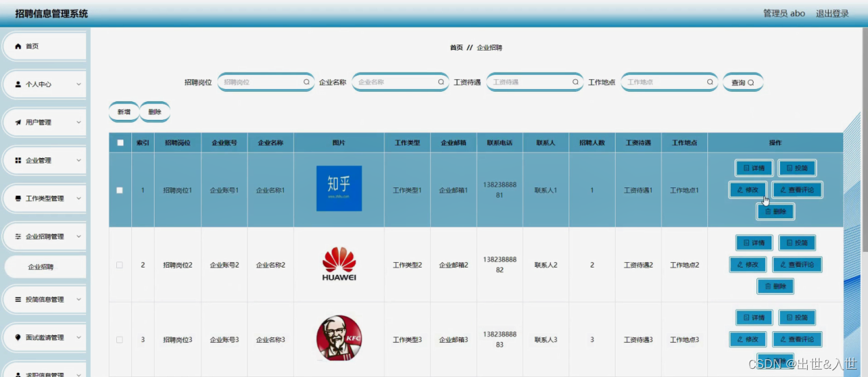Expand 用户管理 sidebar menu chevron
The width and height of the screenshot is (868, 377).
(79, 122)
